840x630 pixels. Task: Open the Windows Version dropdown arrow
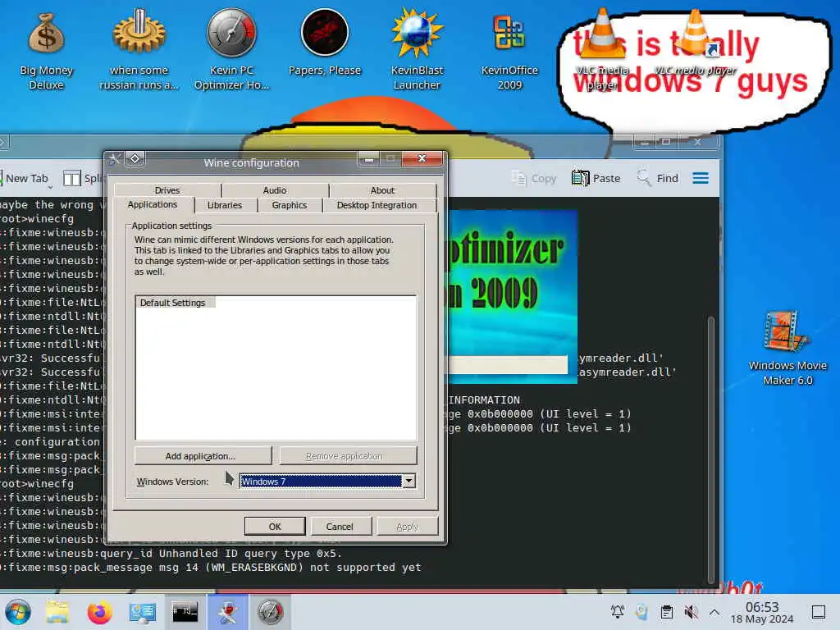coord(409,481)
